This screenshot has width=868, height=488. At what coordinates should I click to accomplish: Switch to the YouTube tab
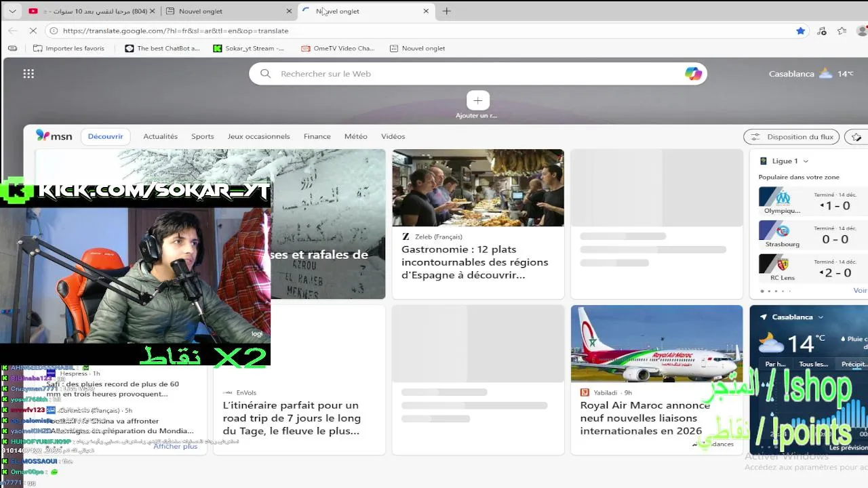pos(92,11)
